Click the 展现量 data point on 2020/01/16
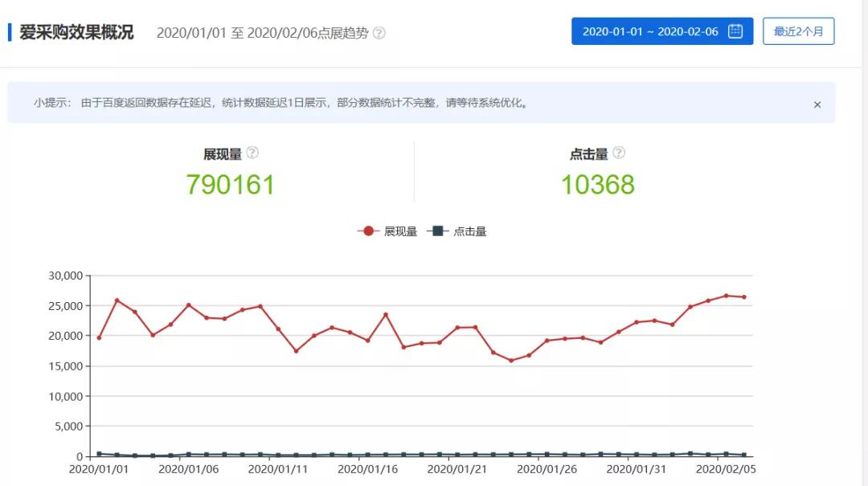This screenshot has height=486, width=868. [x=367, y=341]
